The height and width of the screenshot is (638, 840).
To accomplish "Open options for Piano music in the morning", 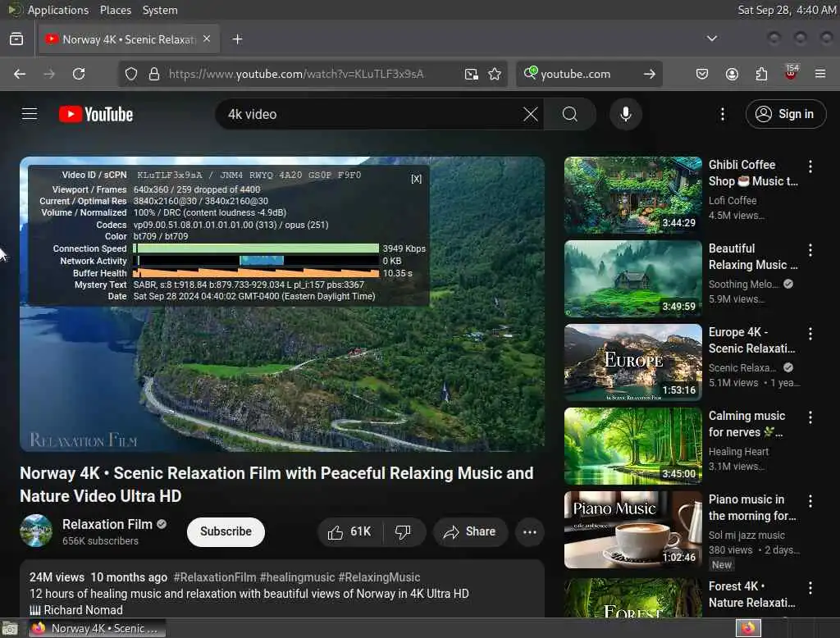I will click(x=810, y=501).
